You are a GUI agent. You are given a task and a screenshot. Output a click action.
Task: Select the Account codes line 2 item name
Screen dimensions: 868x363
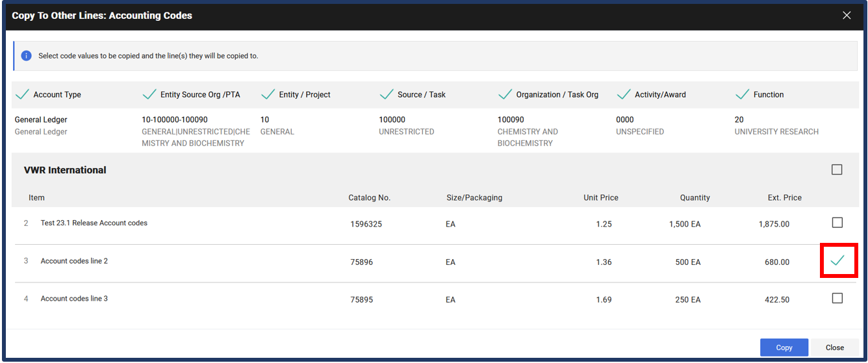74,261
